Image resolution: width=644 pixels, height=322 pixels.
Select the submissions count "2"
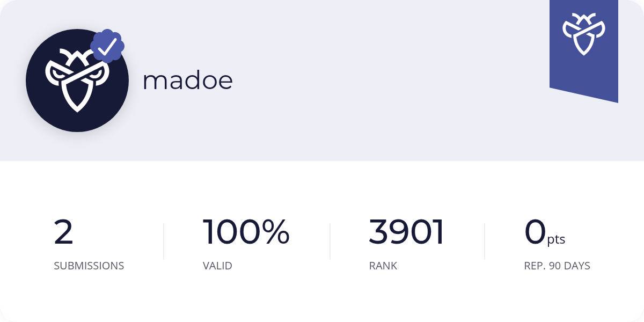(x=63, y=232)
